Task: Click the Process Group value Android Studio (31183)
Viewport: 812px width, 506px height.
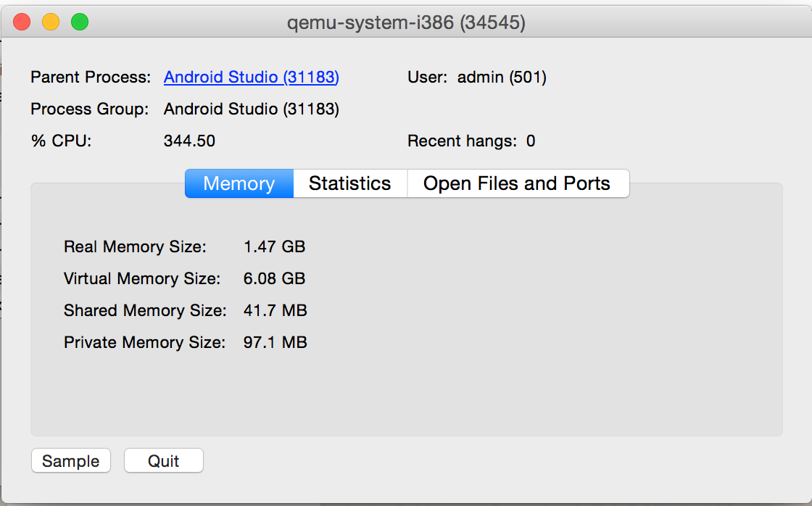Action: [x=251, y=109]
